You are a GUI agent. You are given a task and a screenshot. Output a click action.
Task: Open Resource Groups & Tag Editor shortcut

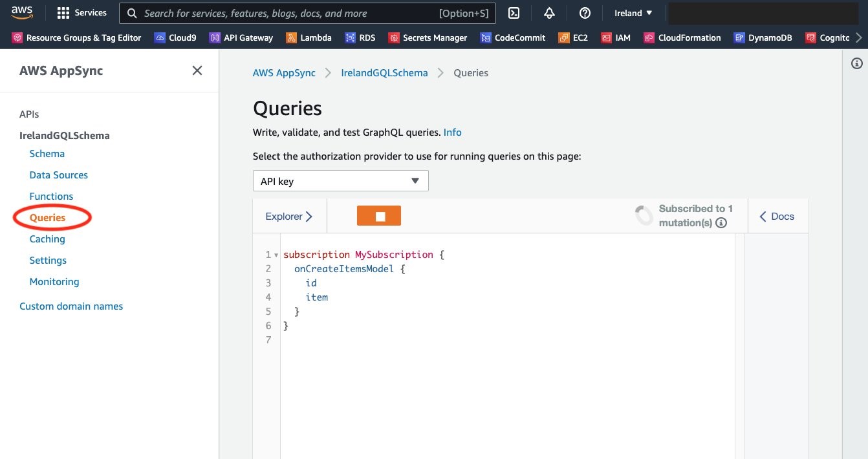(77, 37)
